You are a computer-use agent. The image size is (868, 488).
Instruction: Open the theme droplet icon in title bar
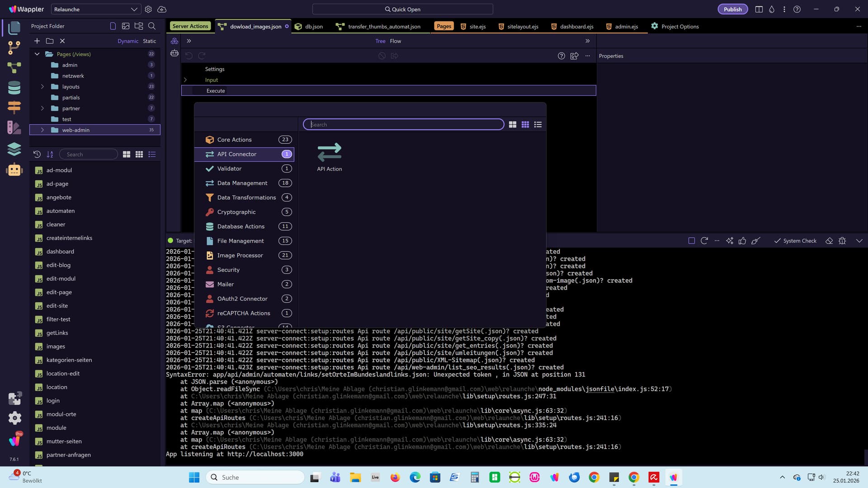pyautogui.click(x=772, y=9)
